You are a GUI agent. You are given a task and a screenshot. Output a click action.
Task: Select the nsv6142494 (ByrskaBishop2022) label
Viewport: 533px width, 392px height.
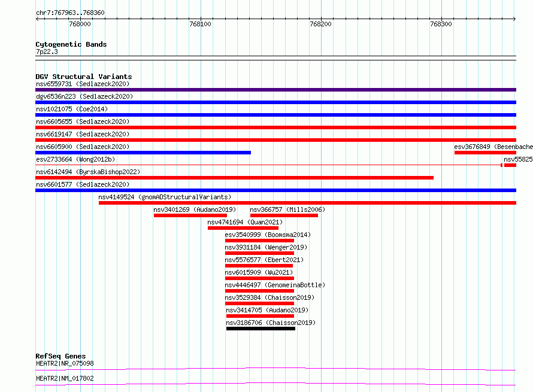click(88, 172)
